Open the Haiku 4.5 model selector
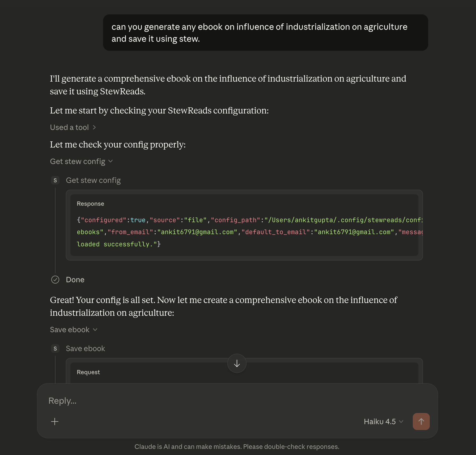The height and width of the screenshot is (455, 476). point(383,422)
